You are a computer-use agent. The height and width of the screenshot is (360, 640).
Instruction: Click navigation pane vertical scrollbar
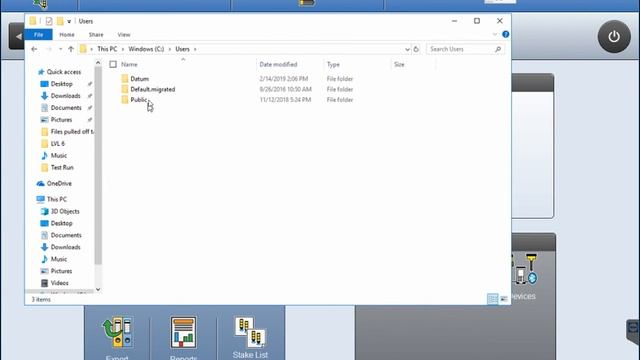98,165
